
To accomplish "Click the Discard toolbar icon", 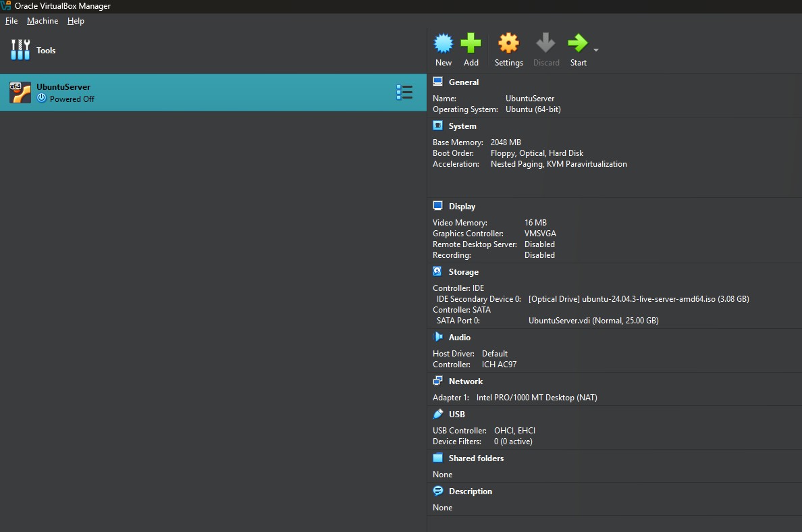I will [545, 45].
